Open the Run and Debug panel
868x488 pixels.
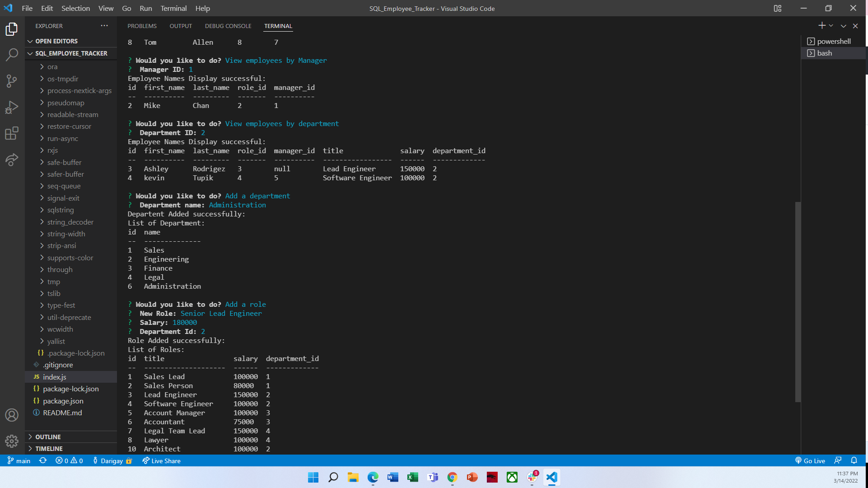pyautogui.click(x=11, y=107)
